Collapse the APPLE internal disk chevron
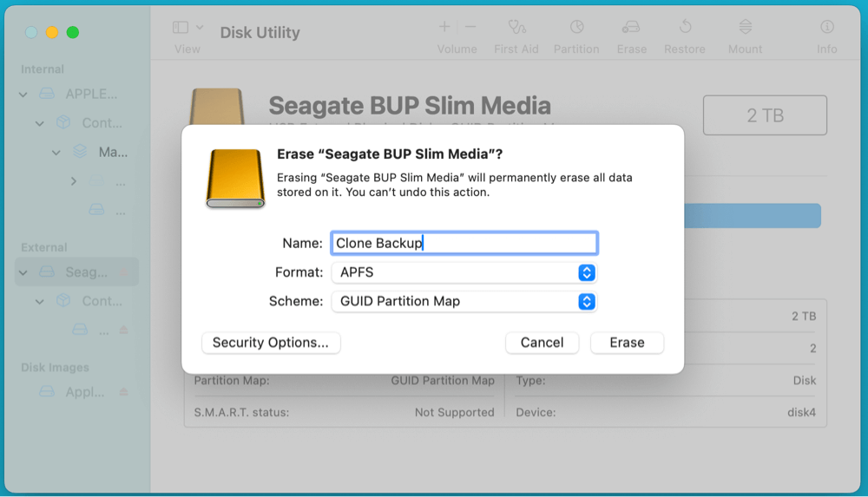This screenshot has width=868, height=497. 23,95
